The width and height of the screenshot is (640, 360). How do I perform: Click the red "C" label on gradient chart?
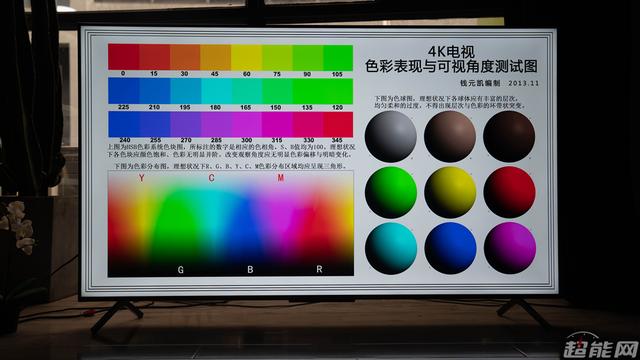click(211, 178)
